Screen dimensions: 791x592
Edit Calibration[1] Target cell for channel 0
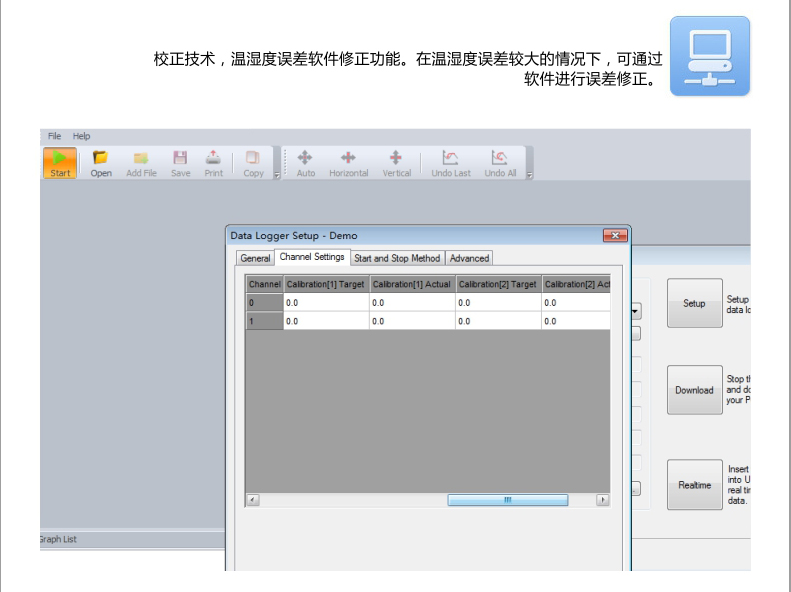326,303
